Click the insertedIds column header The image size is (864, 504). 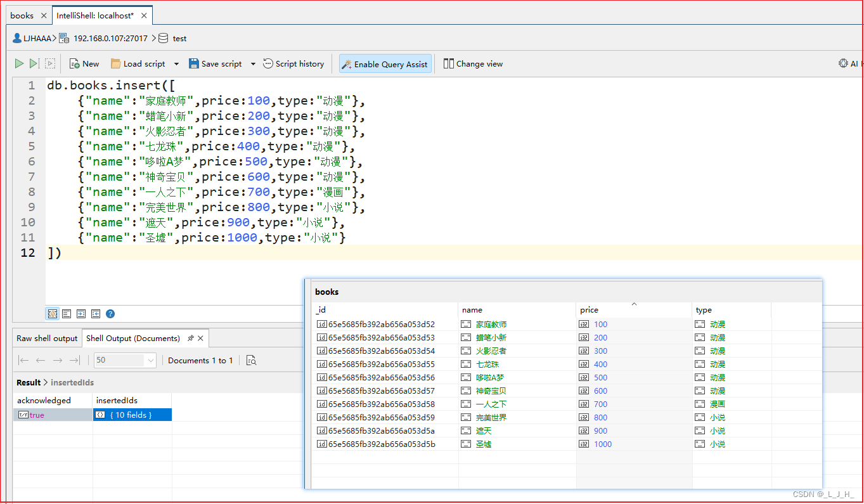point(132,400)
